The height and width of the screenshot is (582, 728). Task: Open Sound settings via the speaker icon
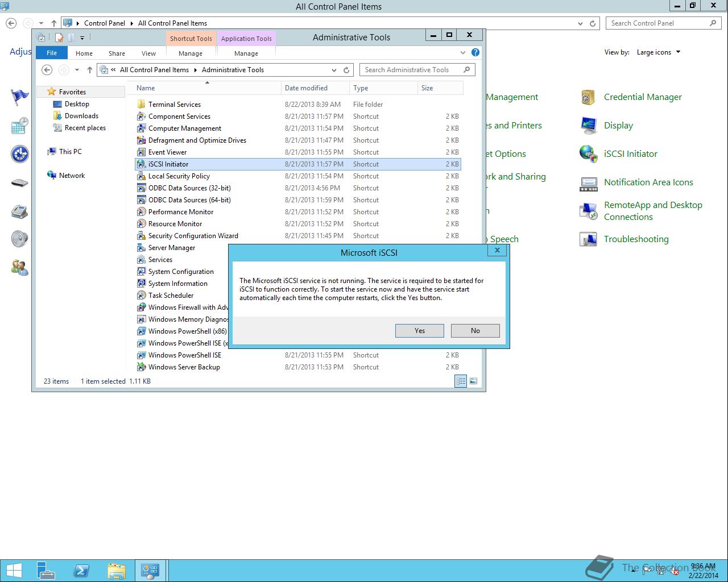[20, 239]
